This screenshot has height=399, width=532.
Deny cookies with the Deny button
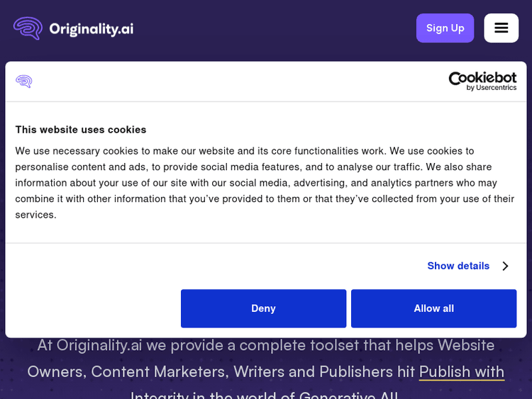tap(263, 308)
